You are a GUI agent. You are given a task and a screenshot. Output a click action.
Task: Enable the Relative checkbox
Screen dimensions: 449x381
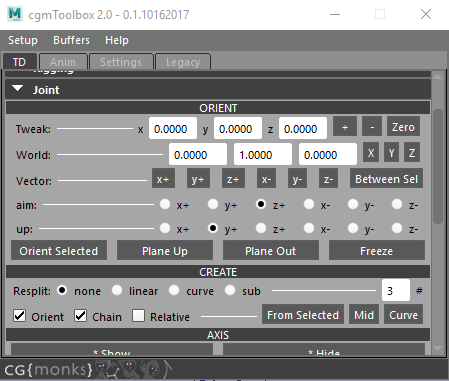coord(138,315)
